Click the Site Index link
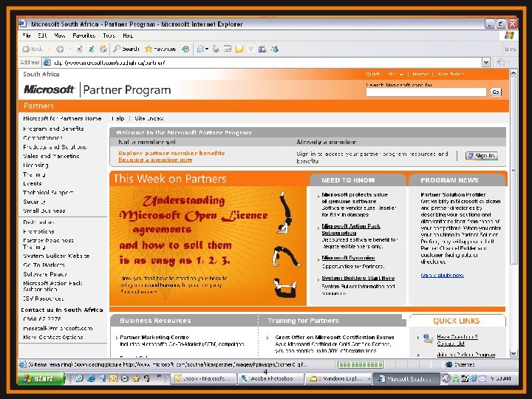Image resolution: width=532 pixels, height=399 pixels. click(x=149, y=118)
